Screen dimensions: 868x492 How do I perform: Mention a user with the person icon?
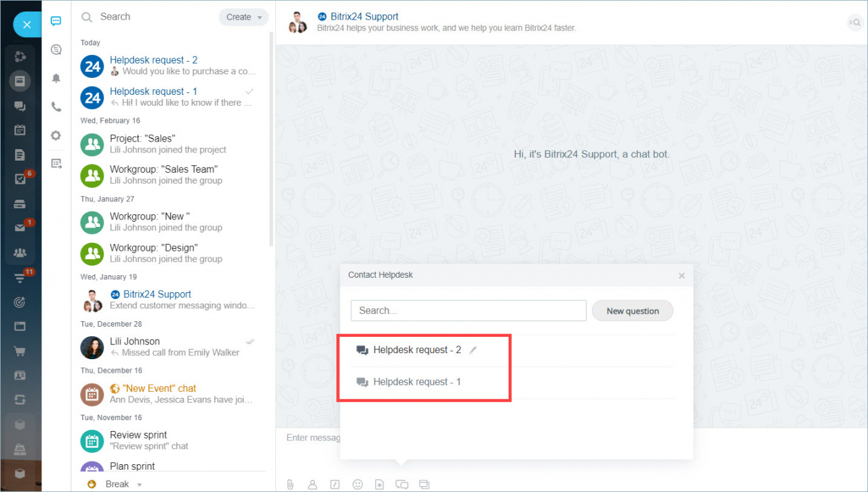click(x=313, y=485)
